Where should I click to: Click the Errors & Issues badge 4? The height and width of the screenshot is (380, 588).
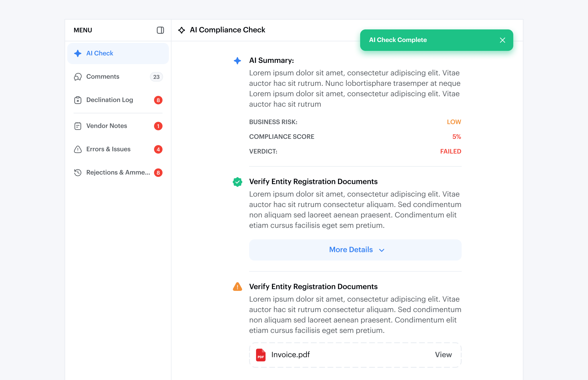click(x=158, y=149)
